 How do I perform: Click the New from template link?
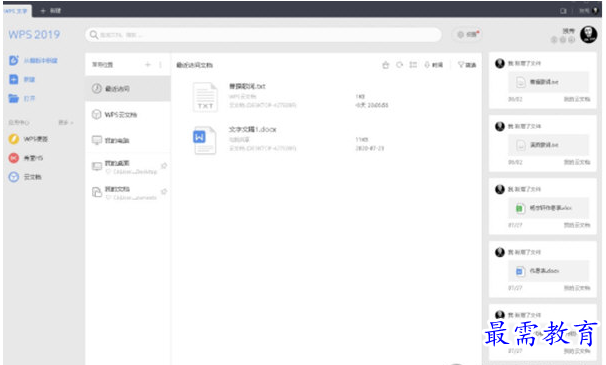click(x=41, y=61)
